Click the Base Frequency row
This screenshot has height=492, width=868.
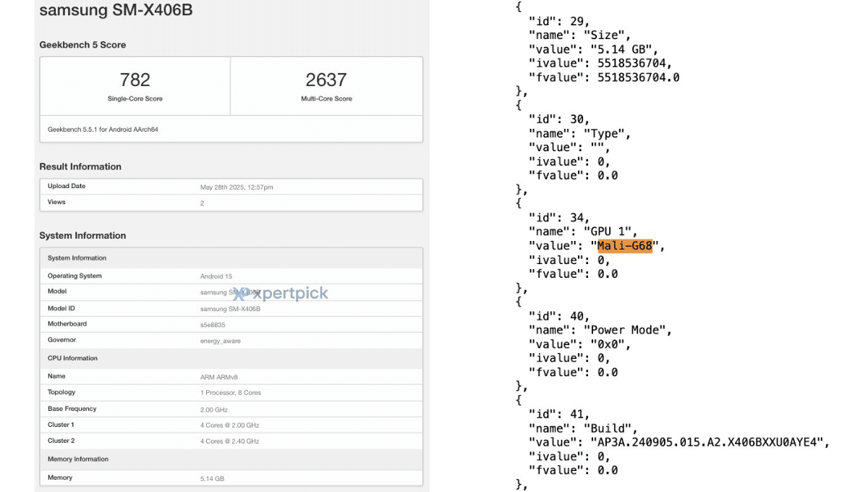231,409
